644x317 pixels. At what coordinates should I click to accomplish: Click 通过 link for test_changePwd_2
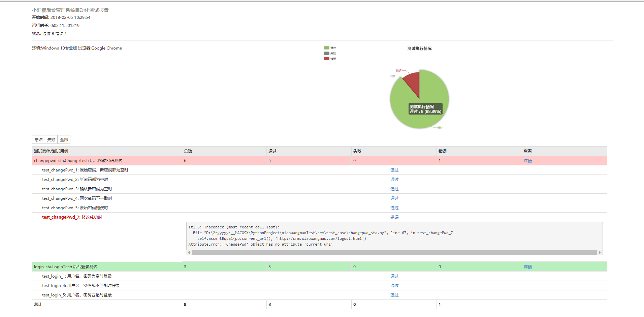point(394,180)
